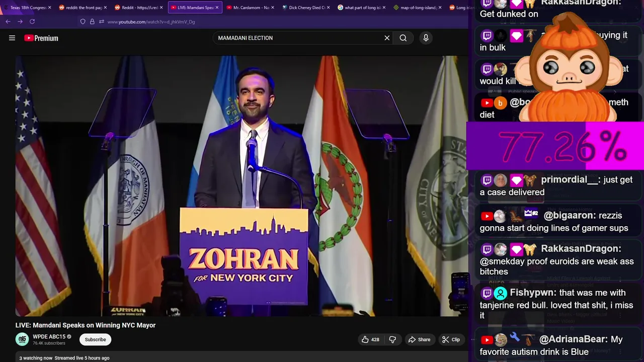The image size is (644, 362).
Task: Share the video via Share button
Action: [419, 339]
